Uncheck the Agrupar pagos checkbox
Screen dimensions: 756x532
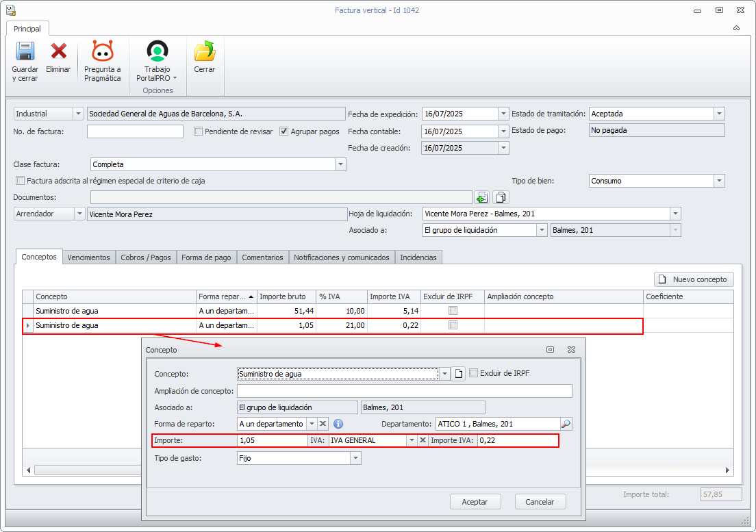pos(284,131)
